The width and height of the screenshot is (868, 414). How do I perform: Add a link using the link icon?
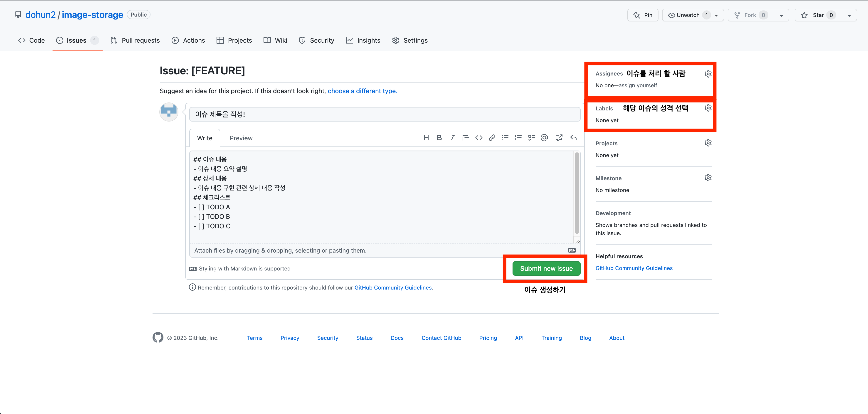click(x=492, y=138)
